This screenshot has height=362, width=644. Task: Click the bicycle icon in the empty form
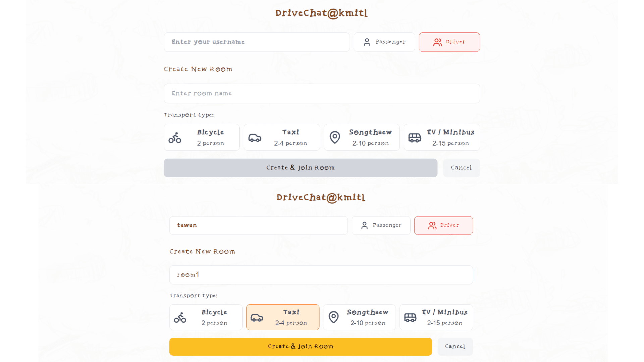point(175,138)
